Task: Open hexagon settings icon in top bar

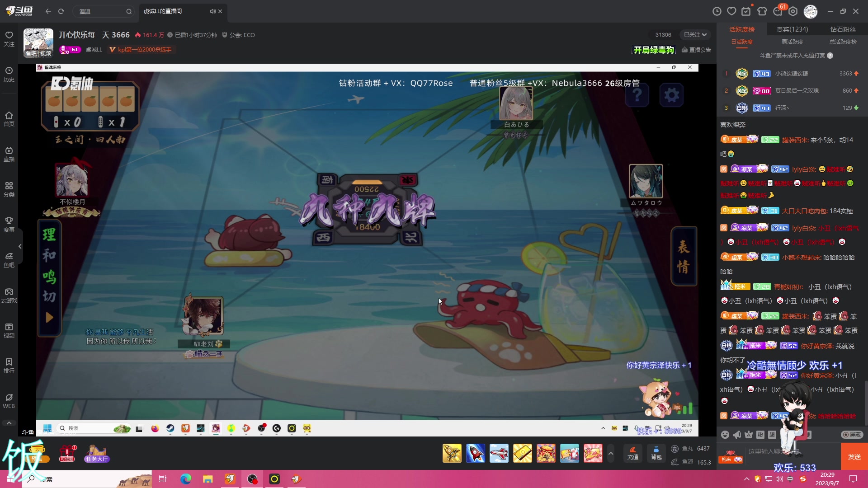Action: click(x=793, y=11)
